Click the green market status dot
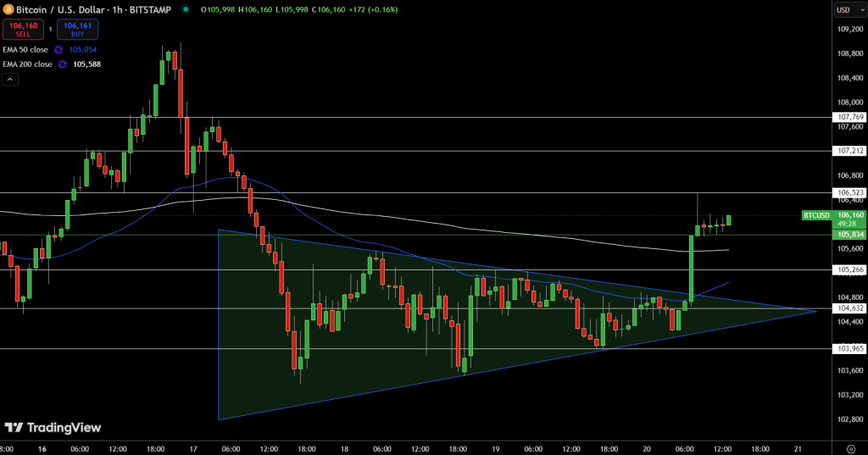This screenshot has width=868, height=455. (186, 9)
